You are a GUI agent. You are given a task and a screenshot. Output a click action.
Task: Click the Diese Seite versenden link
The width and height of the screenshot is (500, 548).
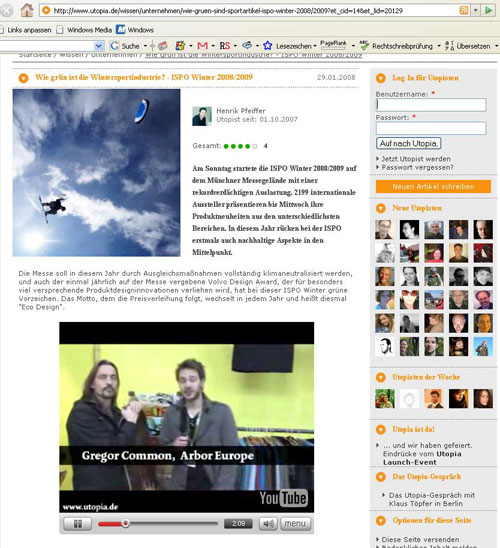point(420,539)
